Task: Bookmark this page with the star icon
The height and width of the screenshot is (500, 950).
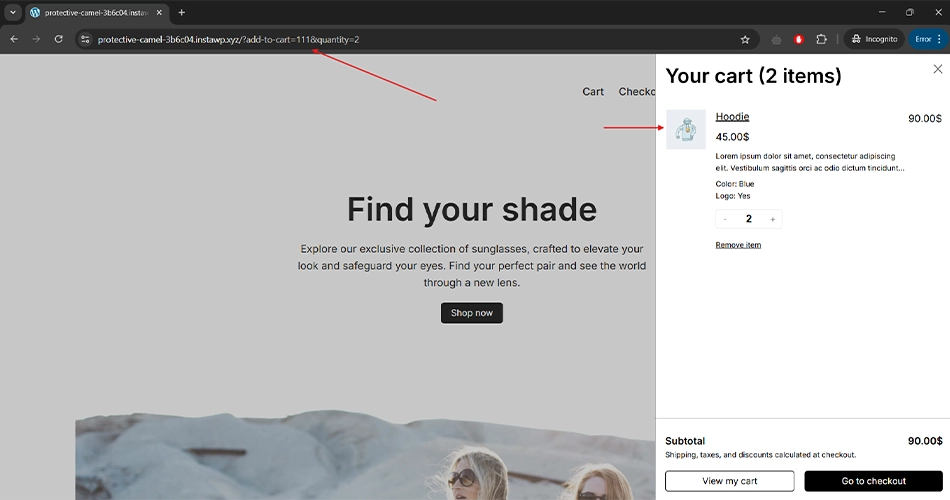Action: pos(745,39)
